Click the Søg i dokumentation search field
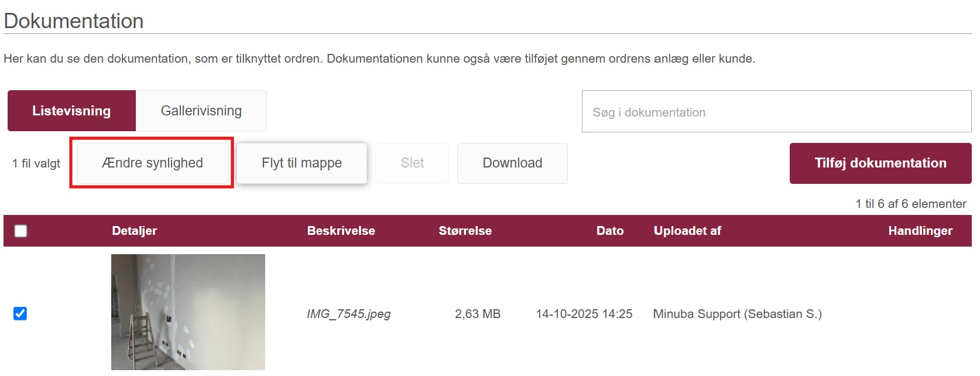This screenshot has width=980, height=376. point(776,112)
